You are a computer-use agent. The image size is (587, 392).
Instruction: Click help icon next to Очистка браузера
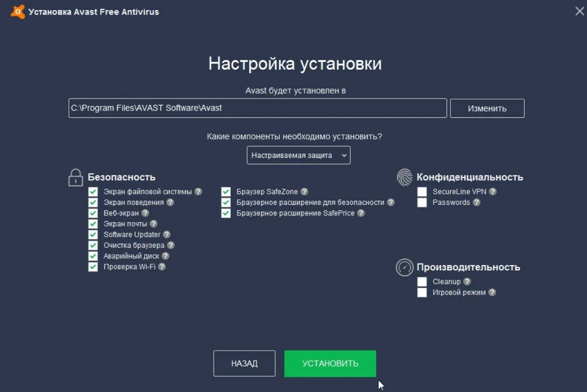click(170, 245)
